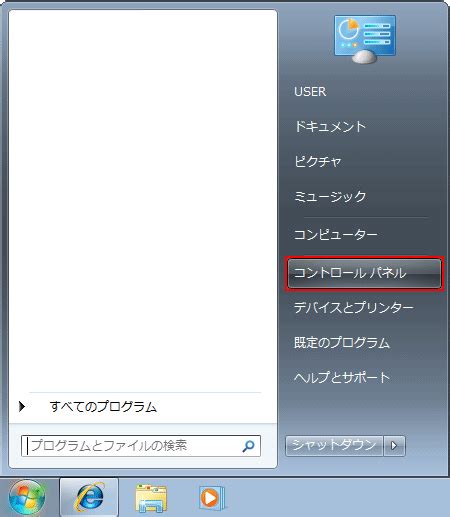The image size is (450, 517).
Task: Open コントロール パネル
Action: 364,273
